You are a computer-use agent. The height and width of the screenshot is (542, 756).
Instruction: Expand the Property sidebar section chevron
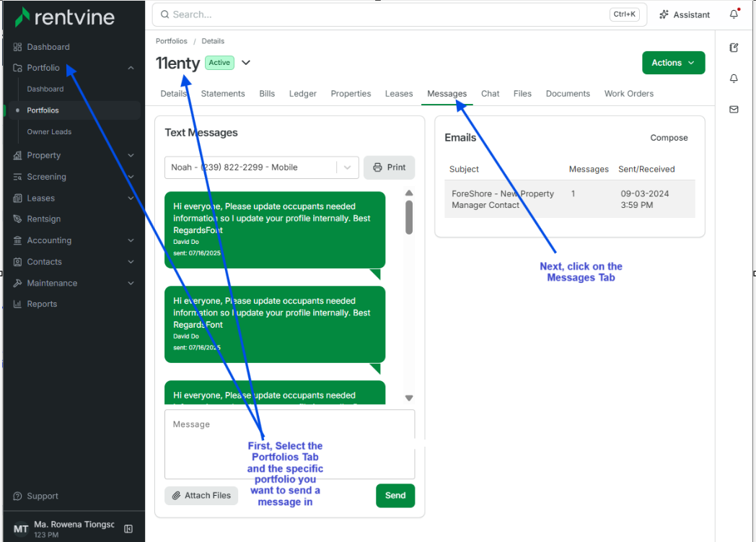click(x=131, y=155)
